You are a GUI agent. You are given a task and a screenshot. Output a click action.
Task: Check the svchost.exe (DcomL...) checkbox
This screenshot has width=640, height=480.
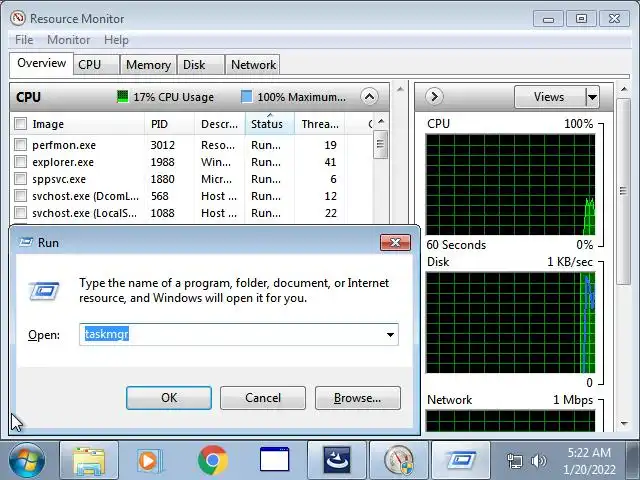pos(20,196)
